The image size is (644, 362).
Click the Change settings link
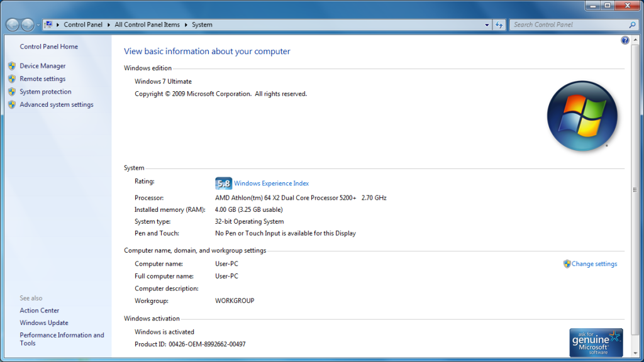[594, 264]
